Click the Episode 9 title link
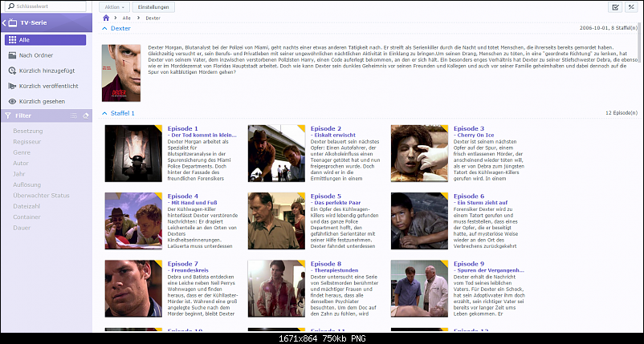Viewport: 644px width, 344px height. 469,264
